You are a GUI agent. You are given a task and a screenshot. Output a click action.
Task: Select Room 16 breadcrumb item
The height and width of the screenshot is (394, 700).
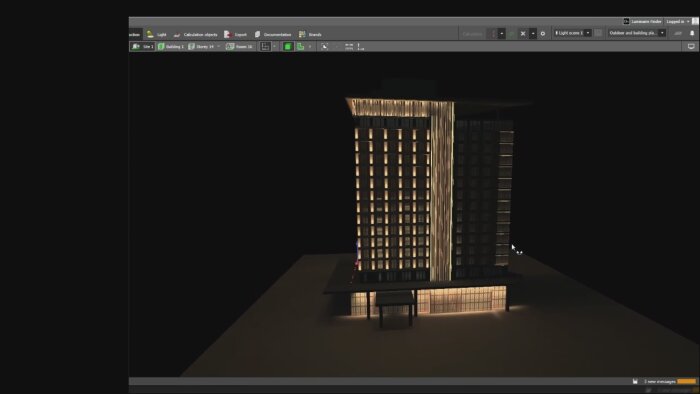pos(239,46)
